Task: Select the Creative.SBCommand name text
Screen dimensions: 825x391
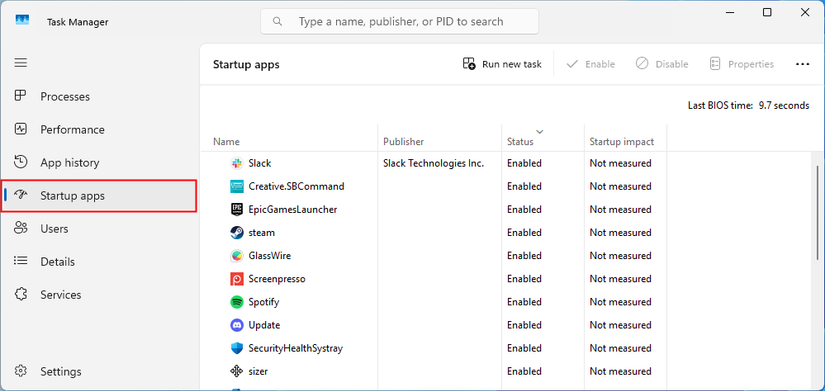Action: point(296,186)
